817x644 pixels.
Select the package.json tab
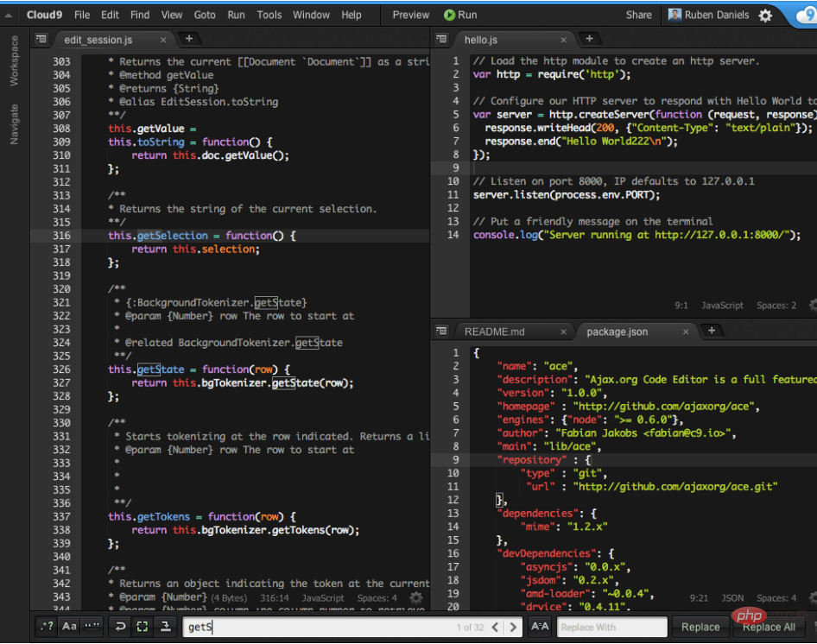[x=617, y=331]
